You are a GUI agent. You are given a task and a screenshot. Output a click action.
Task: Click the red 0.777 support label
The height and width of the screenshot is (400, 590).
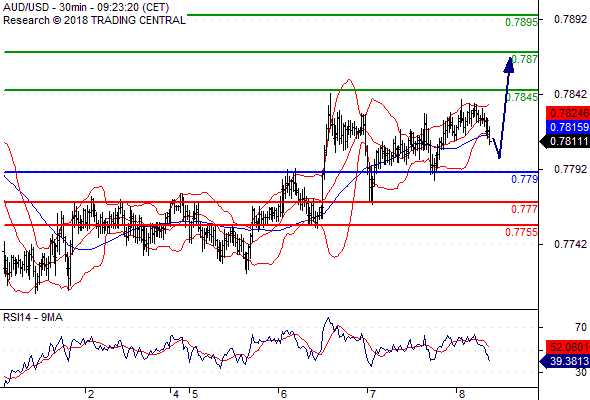click(525, 209)
